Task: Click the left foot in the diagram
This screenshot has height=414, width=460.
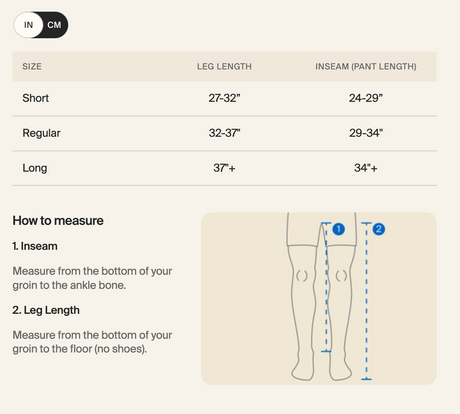Action: (x=303, y=370)
